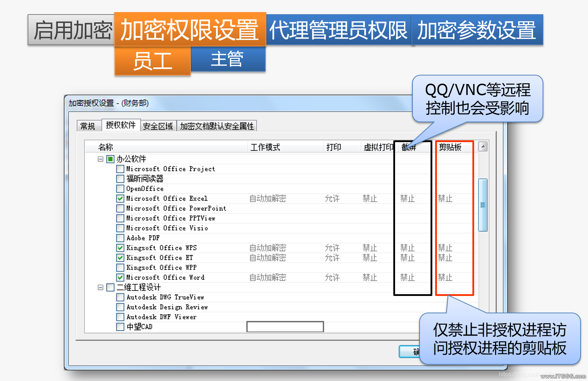The image size is (588, 381).
Task: Go to the 加密参数设置 banner tab
Action: (x=477, y=30)
